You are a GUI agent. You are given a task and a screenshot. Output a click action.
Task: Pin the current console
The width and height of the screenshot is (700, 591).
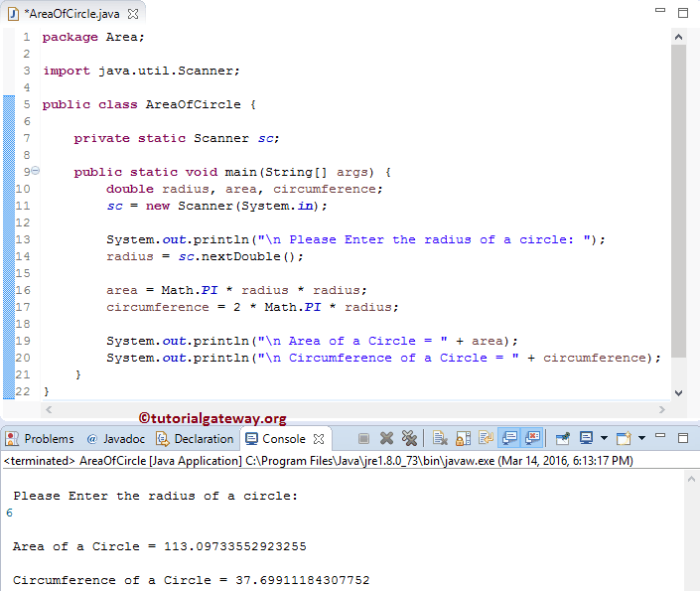(x=563, y=439)
